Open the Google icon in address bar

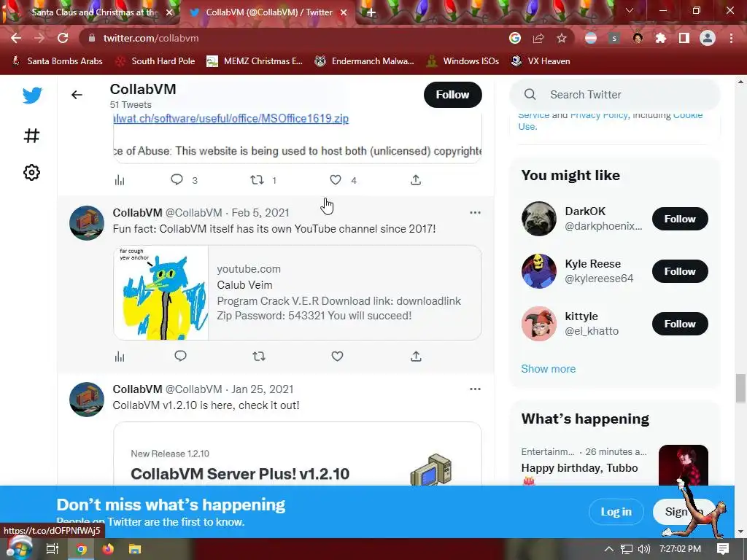[515, 38]
